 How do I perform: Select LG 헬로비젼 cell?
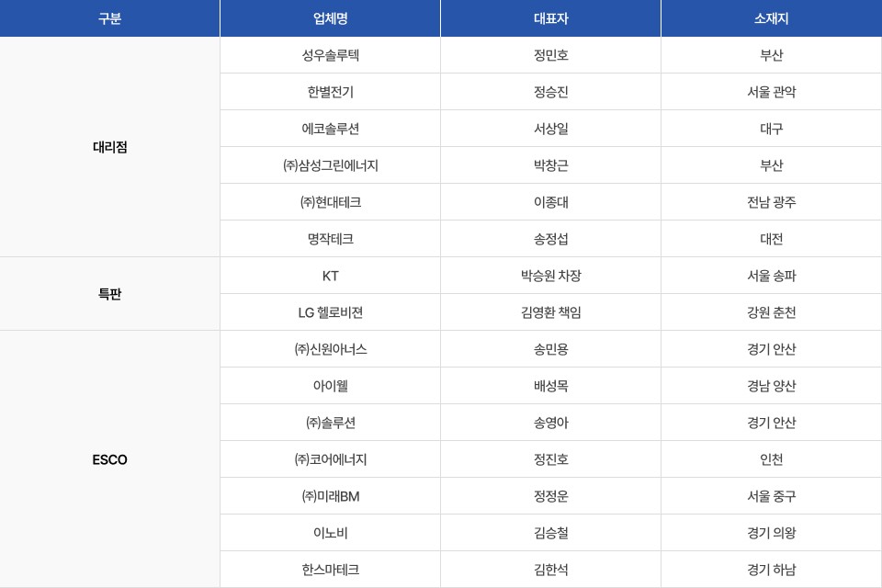tap(330, 312)
